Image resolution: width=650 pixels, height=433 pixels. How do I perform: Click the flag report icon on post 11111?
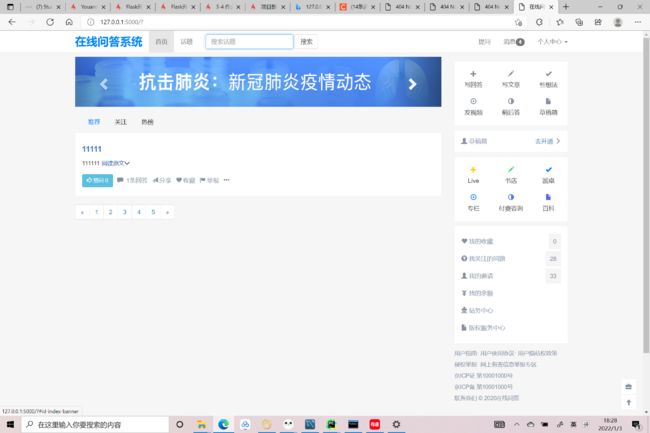pos(203,180)
